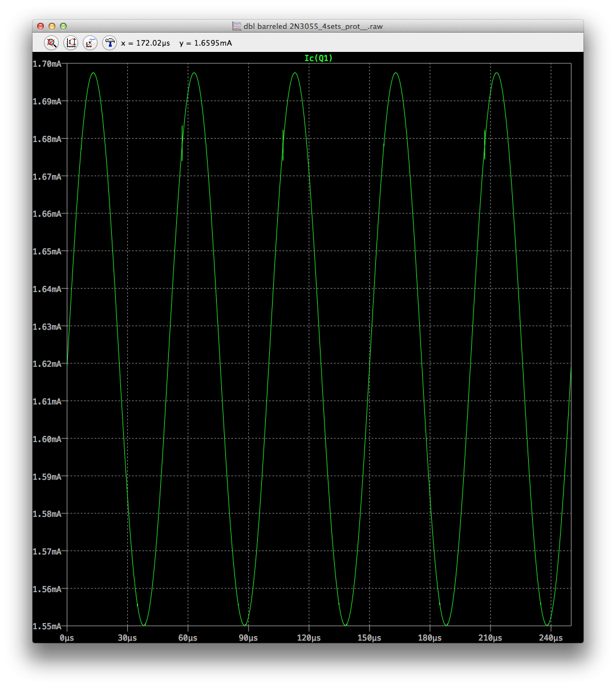Click the cancel zoom magnifier toolbar icon
Image resolution: width=616 pixels, height=688 pixels.
tap(51, 43)
